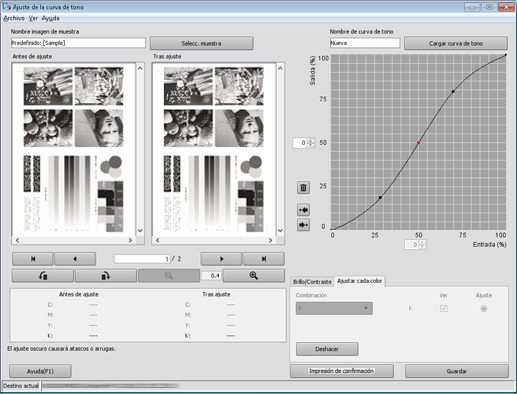Click the Tras ajuste sample image

pos(214,149)
